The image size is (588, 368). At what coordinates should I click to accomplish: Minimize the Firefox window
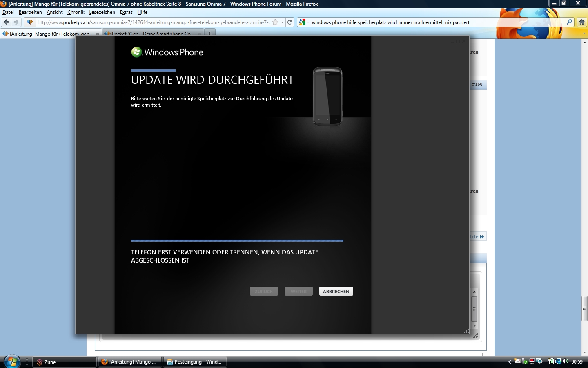(x=554, y=3)
